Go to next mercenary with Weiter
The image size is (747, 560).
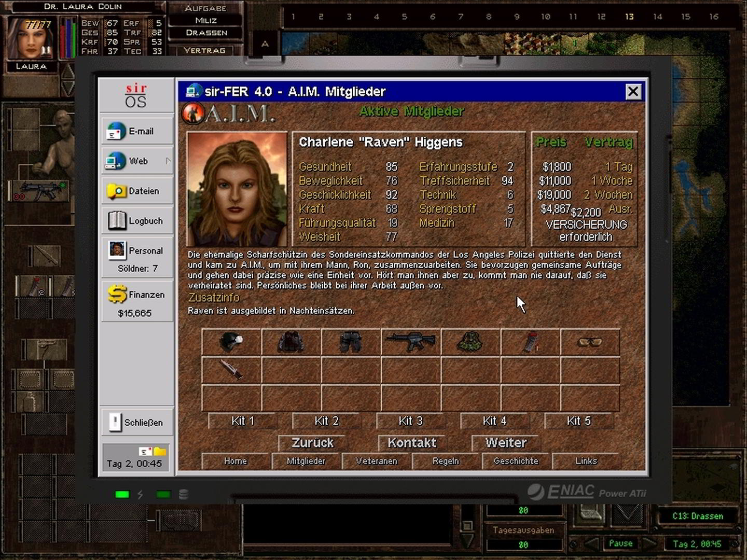[506, 443]
